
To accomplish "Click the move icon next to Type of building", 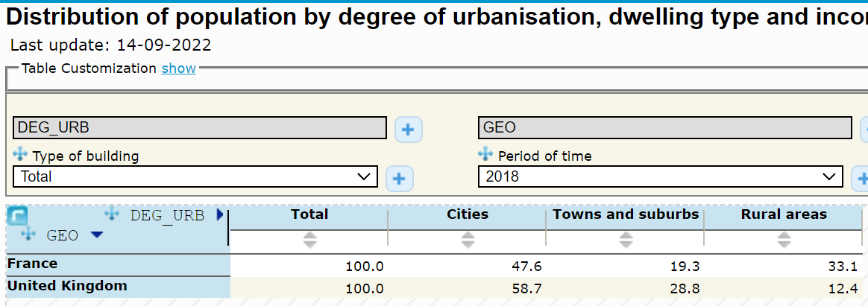I will click(x=20, y=154).
